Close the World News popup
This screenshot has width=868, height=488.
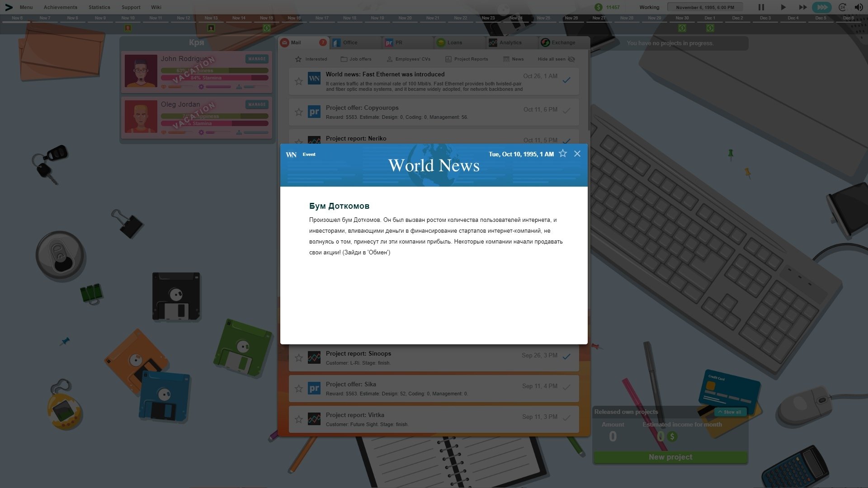[x=577, y=154]
